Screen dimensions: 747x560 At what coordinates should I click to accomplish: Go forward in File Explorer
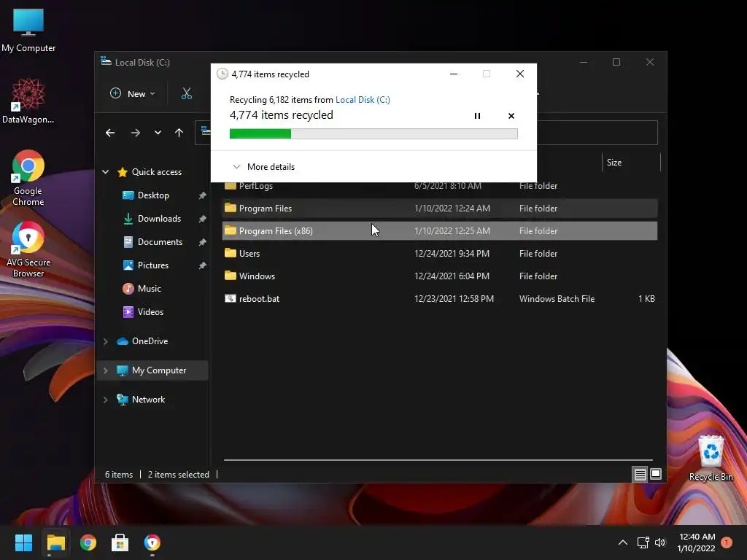tap(135, 133)
